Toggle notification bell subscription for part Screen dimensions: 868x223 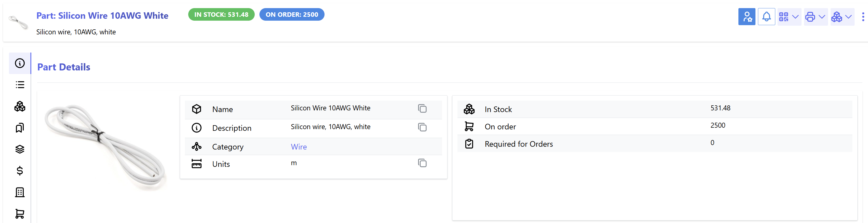(766, 16)
